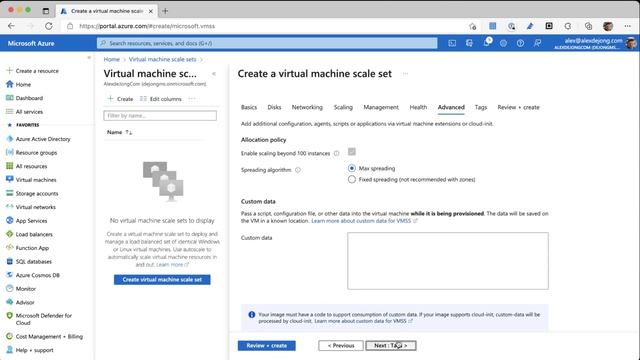Open more options beside Edit columns
Viewport: 640px width, 360px height.
coord(192,99)
